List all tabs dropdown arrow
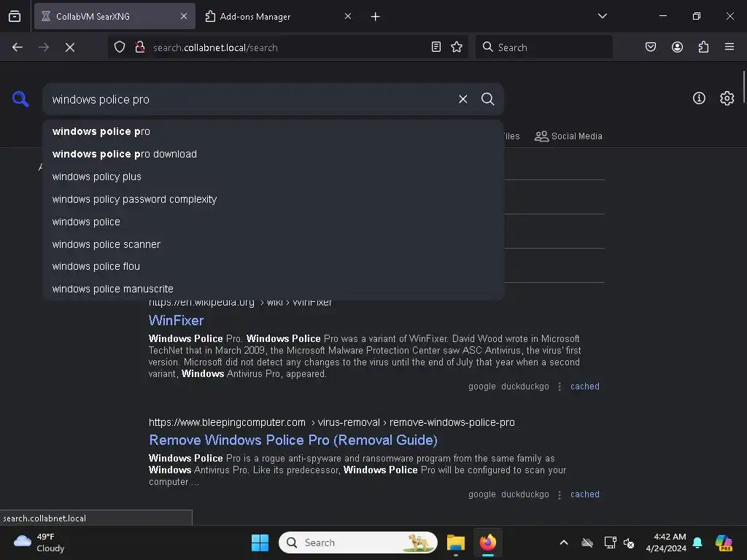747x560 pixels. tap(602, 16)
